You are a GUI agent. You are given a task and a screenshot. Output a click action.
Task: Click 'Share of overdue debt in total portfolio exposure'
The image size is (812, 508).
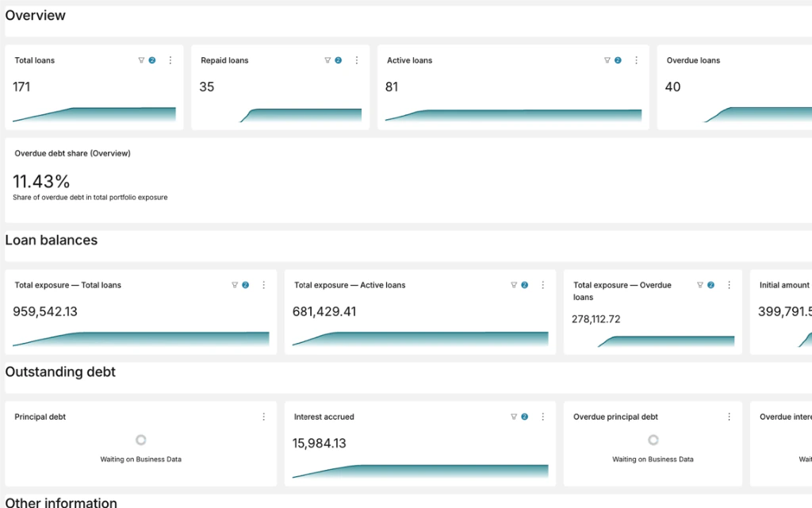coord(90,198)
